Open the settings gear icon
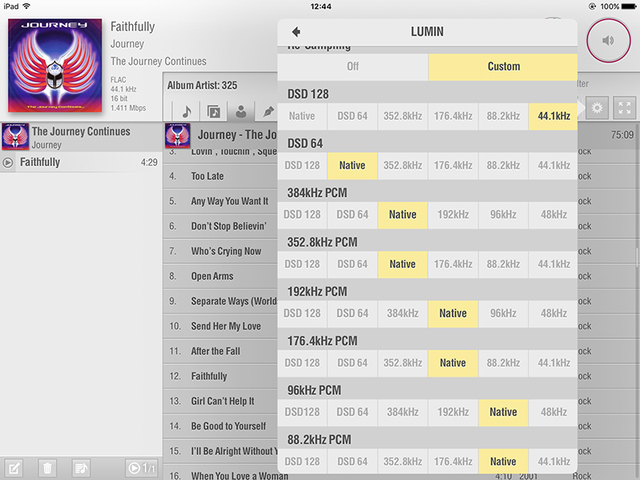Screen dimensions: 640x480 tap(597, 108)
